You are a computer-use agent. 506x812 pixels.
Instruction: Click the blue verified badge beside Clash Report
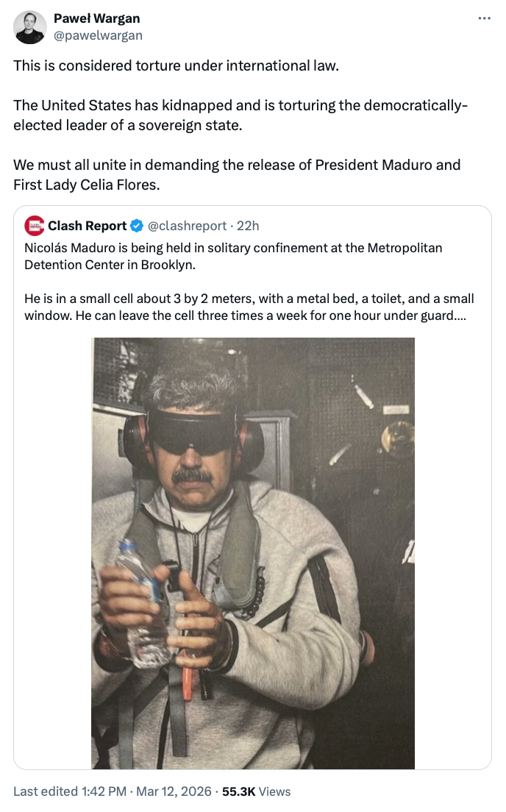[137, 226]
